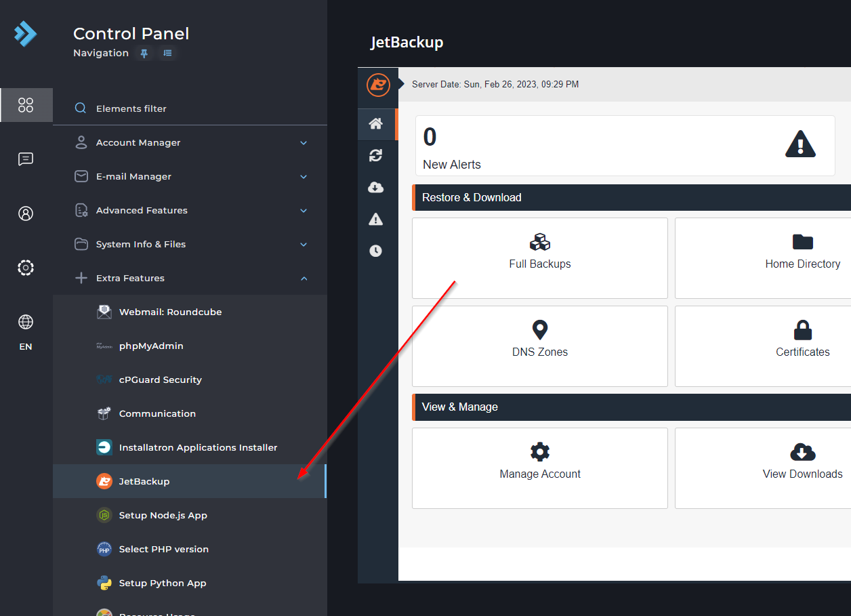This screenshot has width=851, height=616.
Task: Open the View Downloads tile
Action: [763, 468]
